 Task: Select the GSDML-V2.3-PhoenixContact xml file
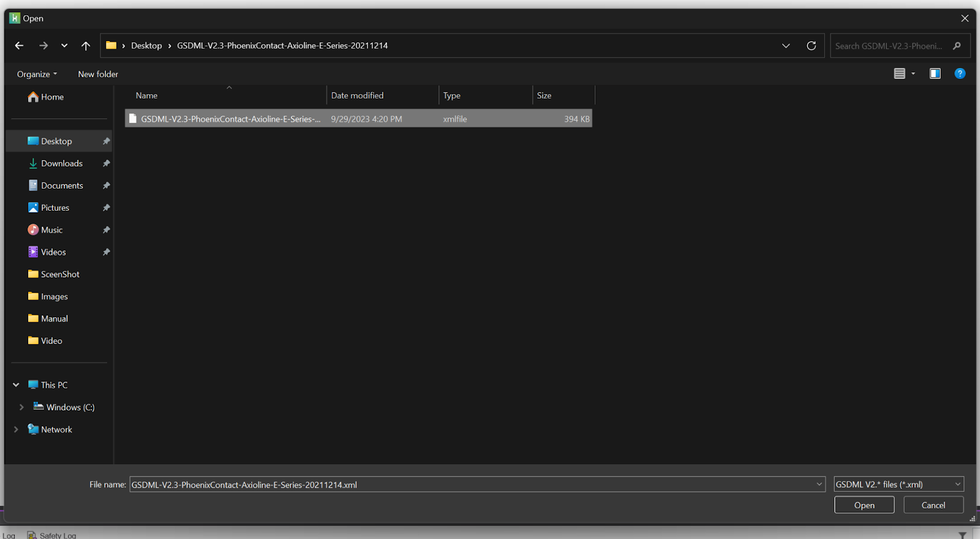(x=358, y=119)
